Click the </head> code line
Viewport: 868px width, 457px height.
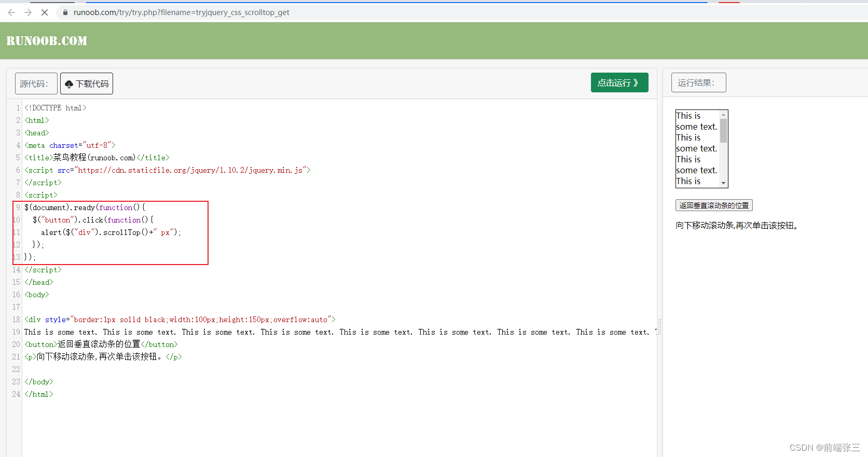tap(39, 282)
